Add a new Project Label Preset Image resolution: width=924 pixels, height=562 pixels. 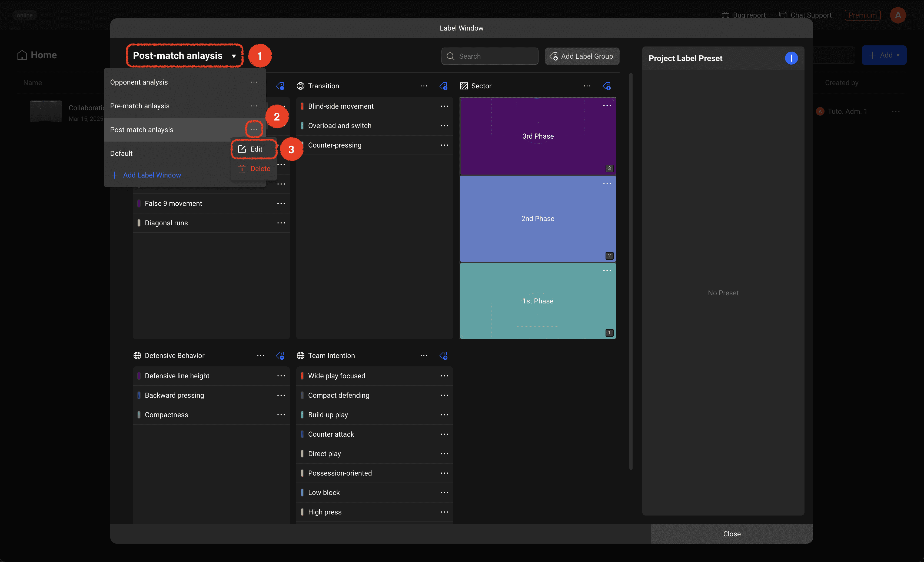pyautogui.click(x=791, y=58)
